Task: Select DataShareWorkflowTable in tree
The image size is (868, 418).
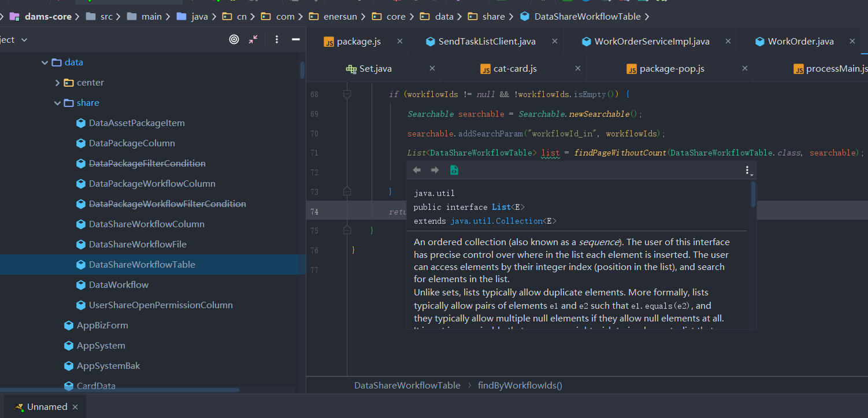Action: coord(142,265)
